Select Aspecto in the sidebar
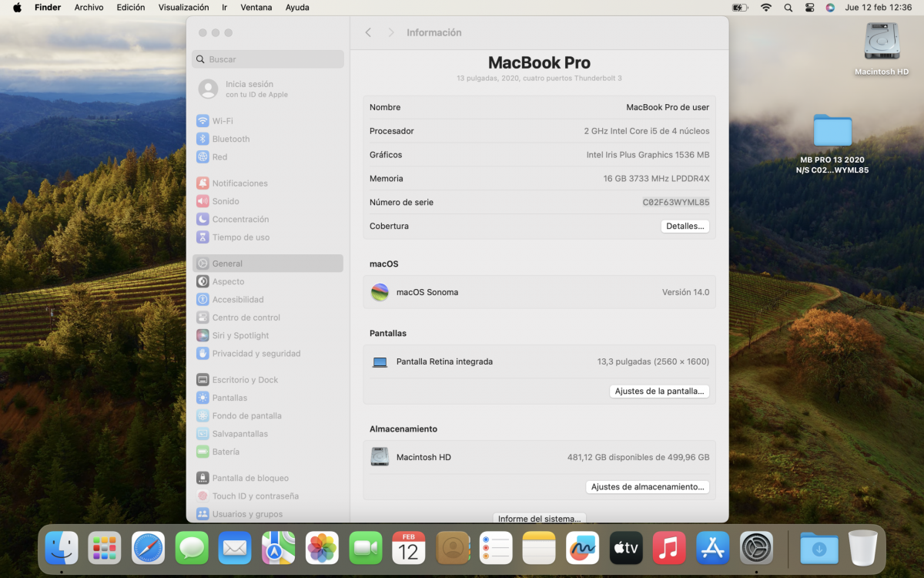Screen dimensions: 924x578 tap(226, 281)
